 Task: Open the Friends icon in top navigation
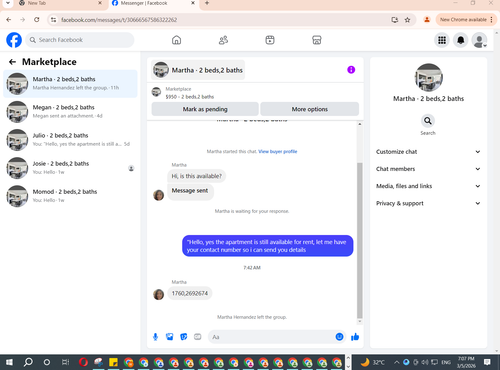[223, 40]
